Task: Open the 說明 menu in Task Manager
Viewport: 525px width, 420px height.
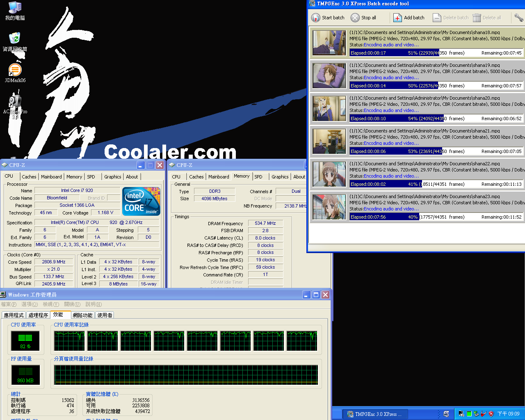Action: coord(94,304)
